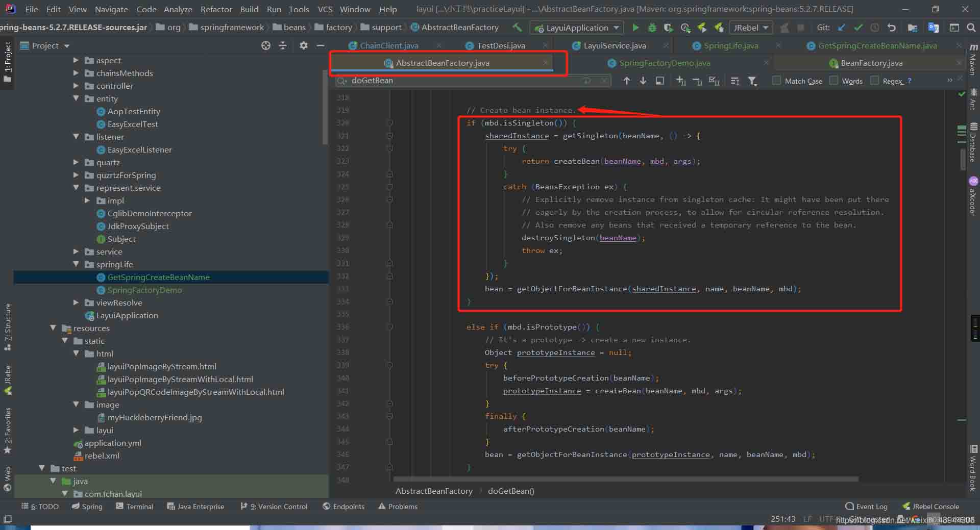
Task: Open the Endpoints tool window
Action: click(x=344, y=507)
